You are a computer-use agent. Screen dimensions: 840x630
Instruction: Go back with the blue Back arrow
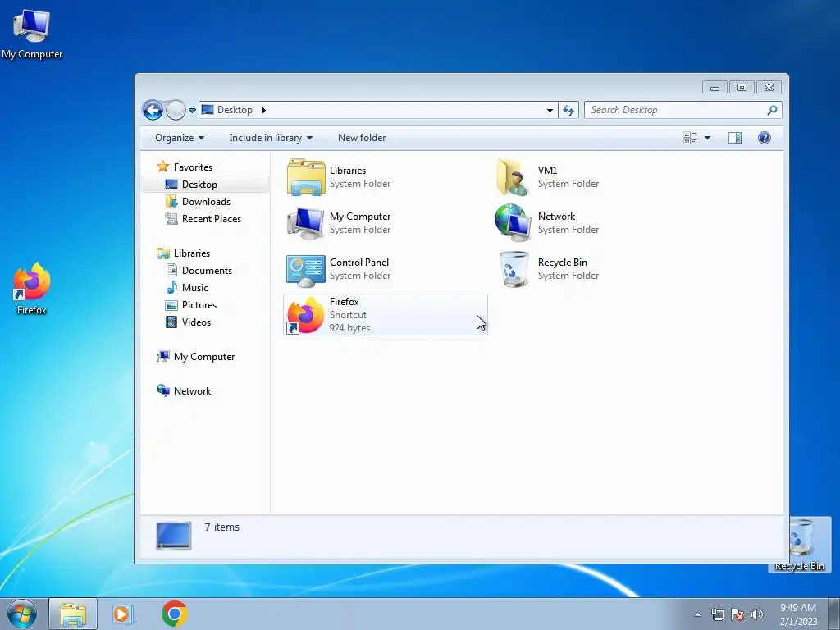[153, 111]
